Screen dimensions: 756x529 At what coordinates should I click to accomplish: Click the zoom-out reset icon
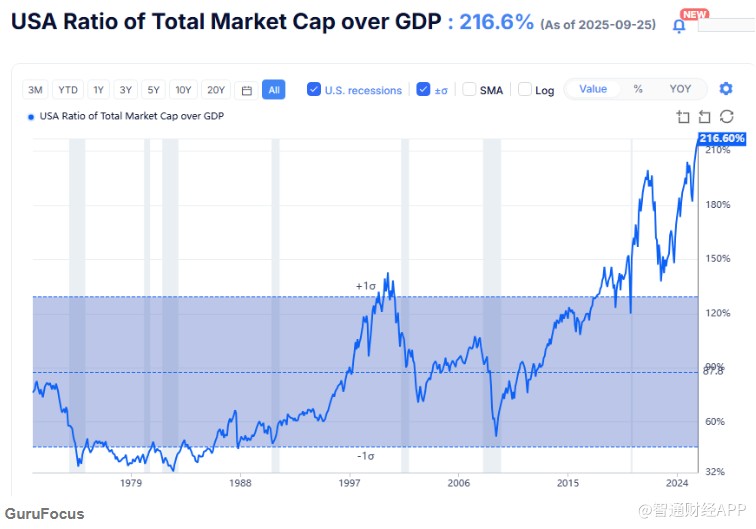(x=705, y=117)
